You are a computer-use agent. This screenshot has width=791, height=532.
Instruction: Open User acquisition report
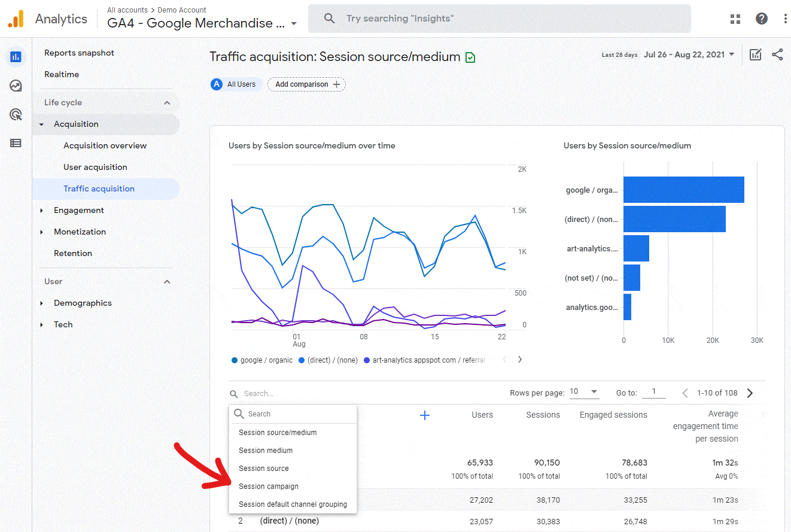point(95,167)
